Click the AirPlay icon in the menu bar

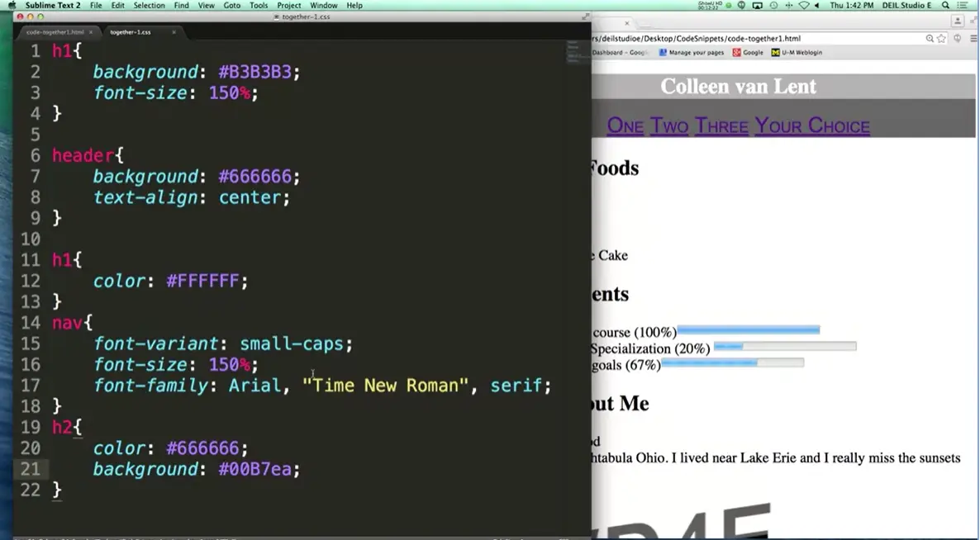click(756, 5)
